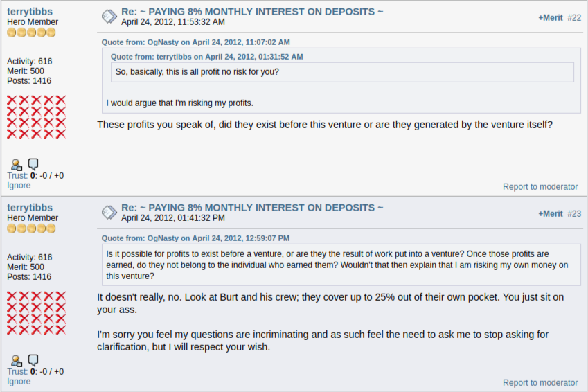This screenshot has width=588, height=392.
Task: Click the gold coin rank stars in post #22
Action: [31, 33]
